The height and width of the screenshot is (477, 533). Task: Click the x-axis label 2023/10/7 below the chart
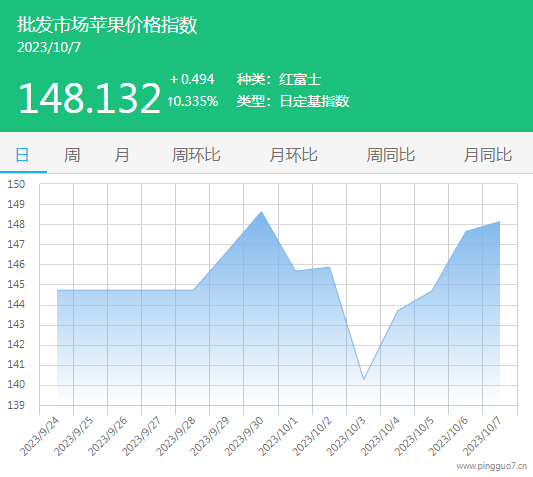coord(482,437)
